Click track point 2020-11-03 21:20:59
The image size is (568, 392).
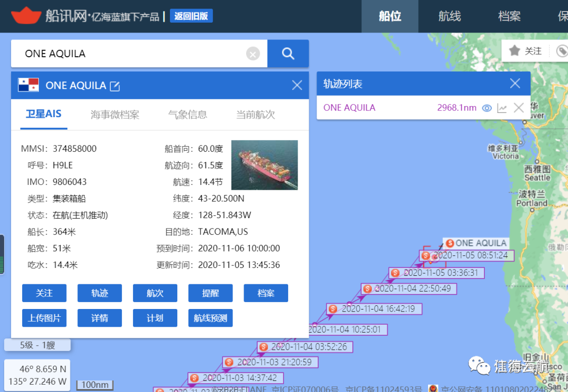[270, 362]
